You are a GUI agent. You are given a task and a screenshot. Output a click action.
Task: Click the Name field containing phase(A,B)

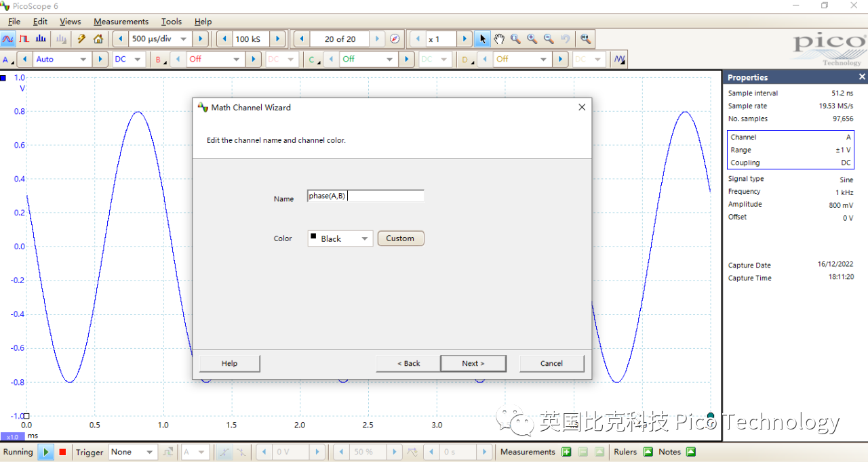(x=366, y=196)
